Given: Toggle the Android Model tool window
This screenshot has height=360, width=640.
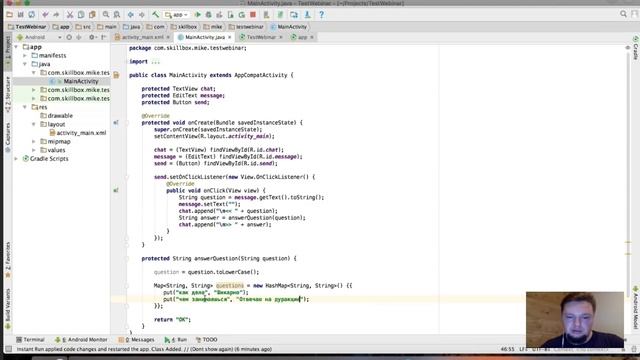Looking at the screenshot, I should pyautogui.click(x=636, y=308).
